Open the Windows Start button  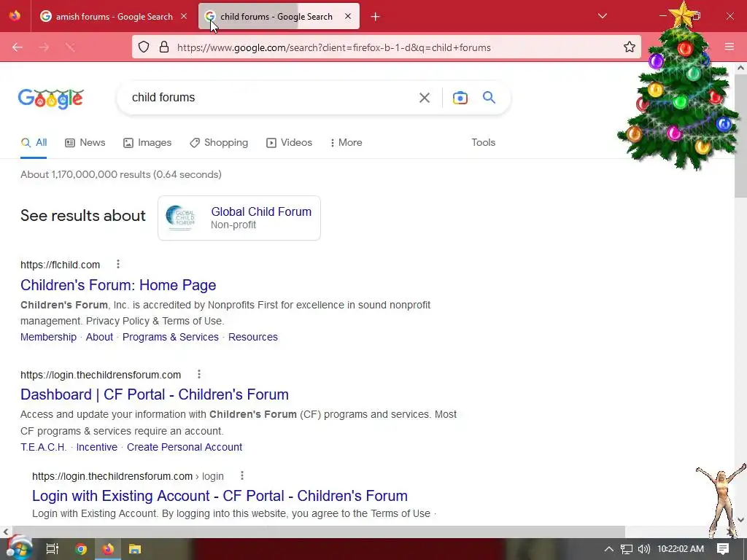click(19, 548)
